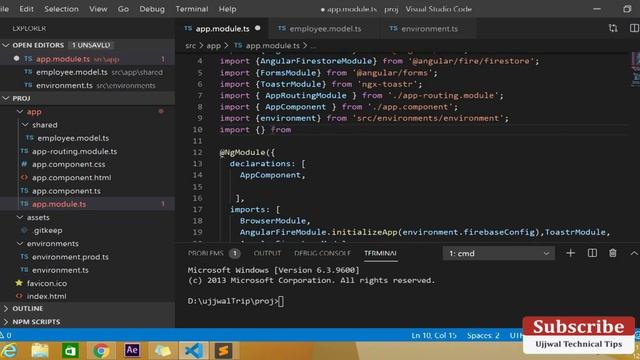Select the Terminal panel tab

pyautogui.click(x=380, y=253)
